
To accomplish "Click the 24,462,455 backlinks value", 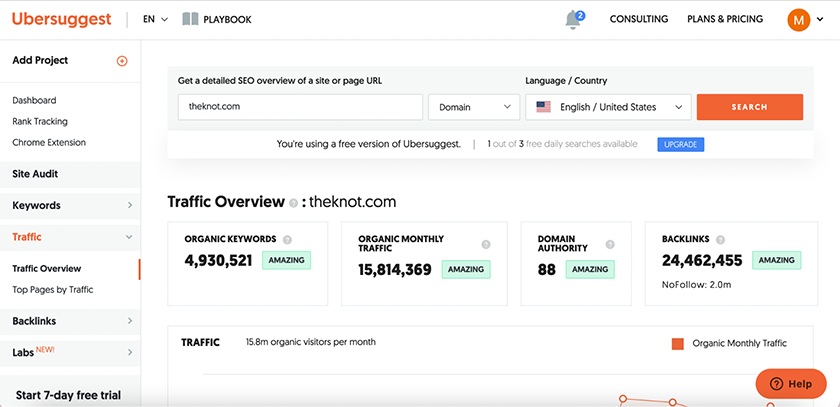I will click(x=702, y=261).
